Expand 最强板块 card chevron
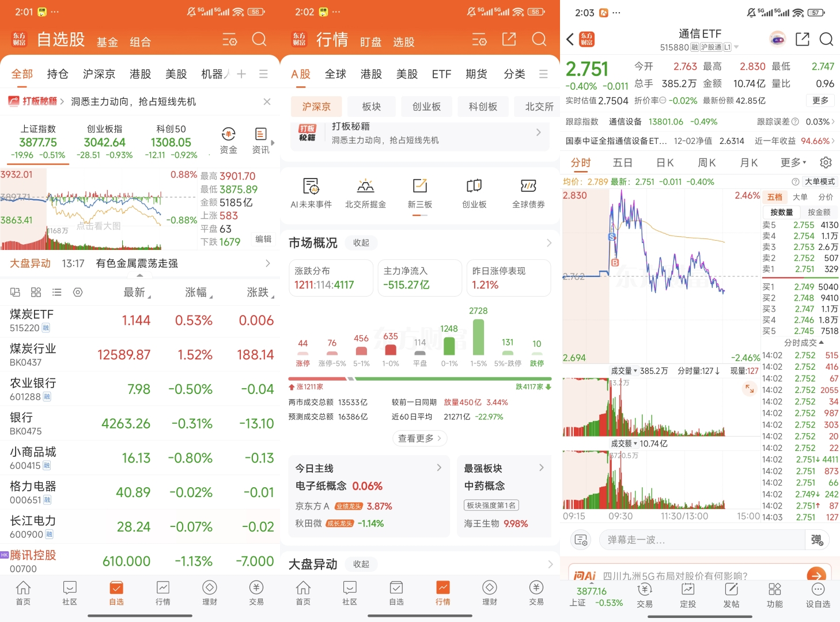The width and height of the screenshot is (840, 622). pos(542,468)
